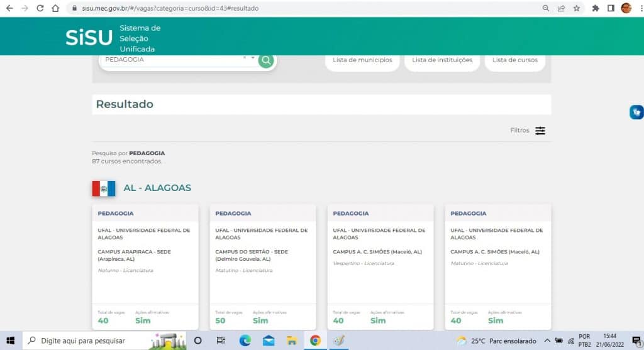This screenshot has height=350, width=644.
Task: Switch to Chrome on the taskbar
Action: 315,341
